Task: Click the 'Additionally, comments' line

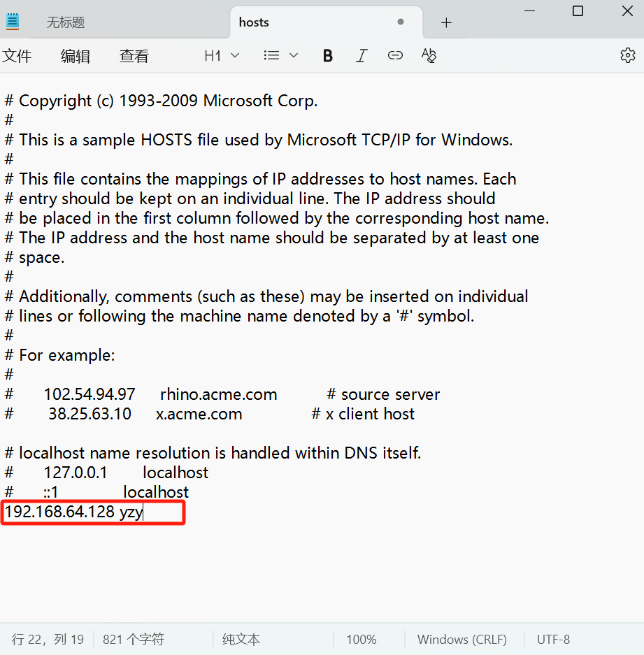Action: pos(266,296)
